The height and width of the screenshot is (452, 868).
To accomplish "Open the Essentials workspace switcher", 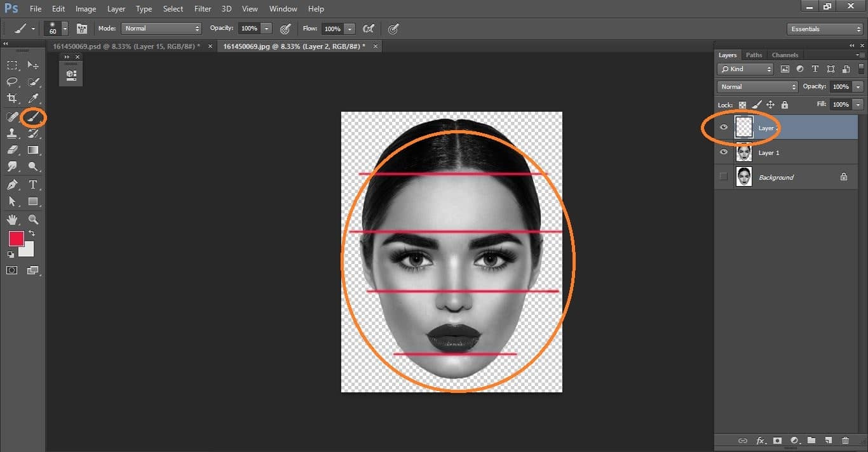I will (824, 29).
